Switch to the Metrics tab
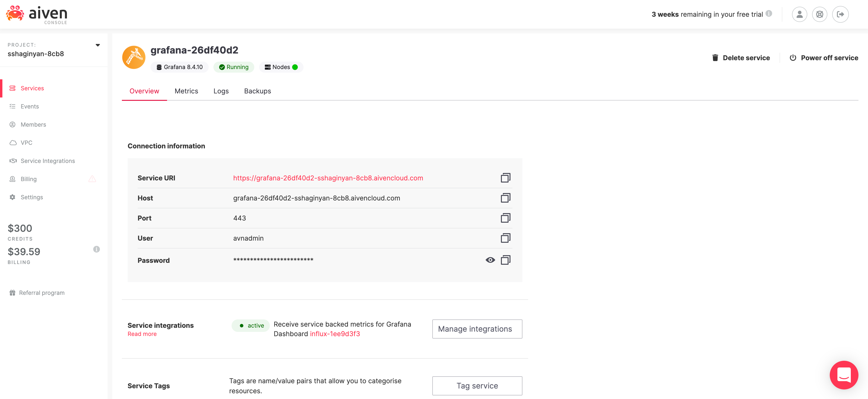The image size is (868, 399). click(186, 91)
